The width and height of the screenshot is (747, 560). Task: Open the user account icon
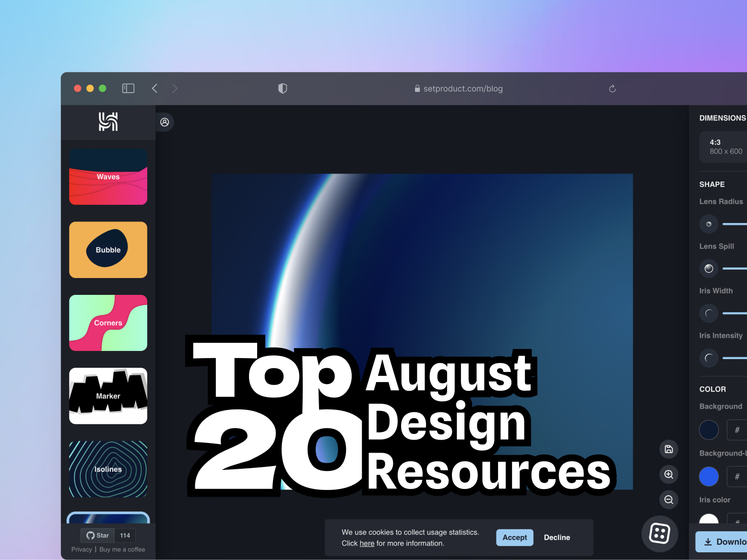coord(165,122)
